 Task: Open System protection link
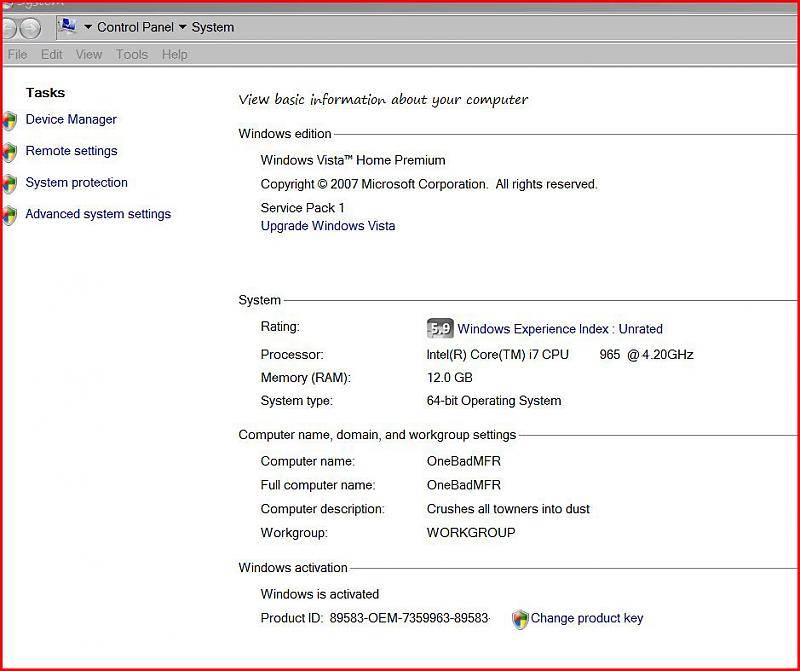coord(77,183)
